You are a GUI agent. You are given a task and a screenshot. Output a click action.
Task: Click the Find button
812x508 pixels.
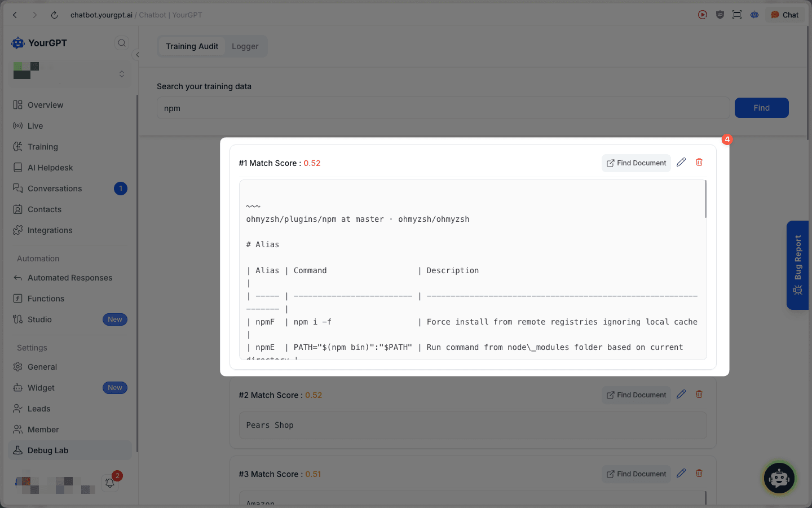point(761,108)
